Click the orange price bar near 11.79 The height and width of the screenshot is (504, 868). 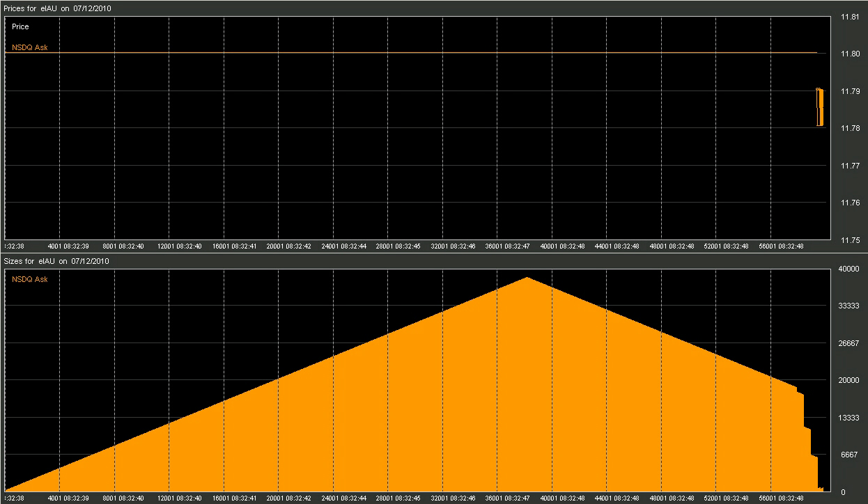click(820, 107)
